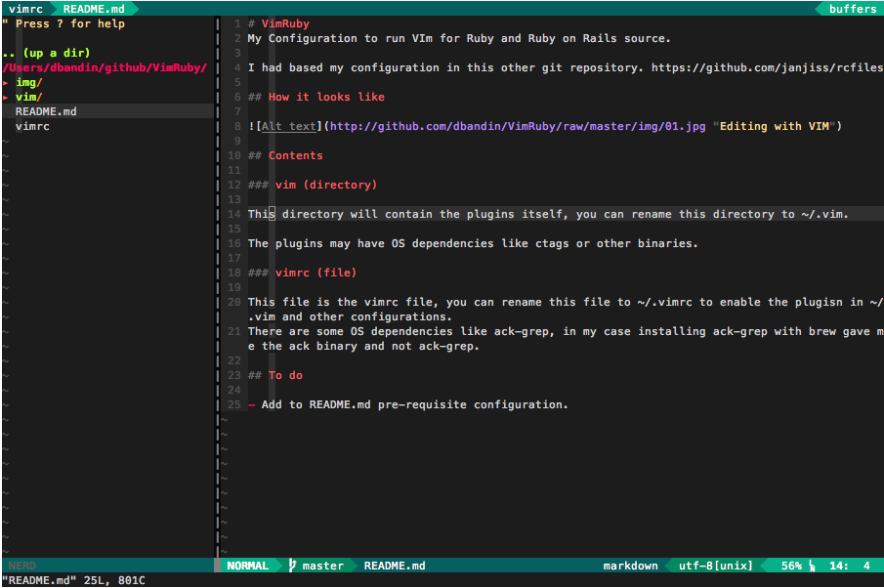
Task: Click the master branch name in statusline
Action: [x=322, y=566]
